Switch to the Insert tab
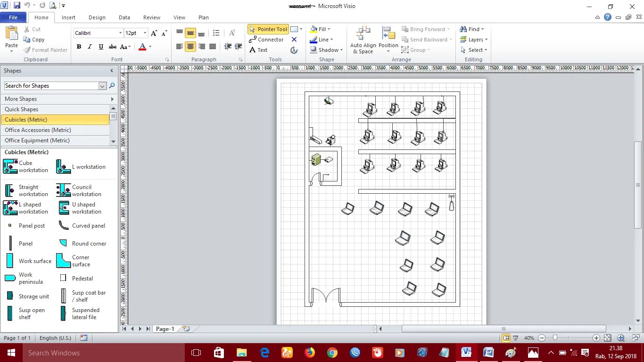644x362 pixels. point(68,17)
